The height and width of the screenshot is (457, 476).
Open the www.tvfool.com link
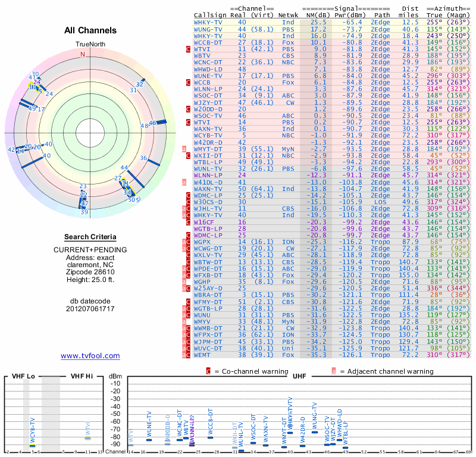click(x=90, y=356)
